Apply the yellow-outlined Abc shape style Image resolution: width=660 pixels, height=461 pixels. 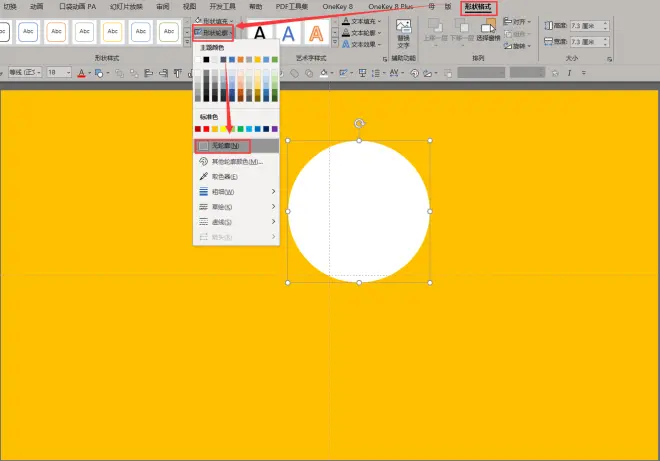(113, 32)
